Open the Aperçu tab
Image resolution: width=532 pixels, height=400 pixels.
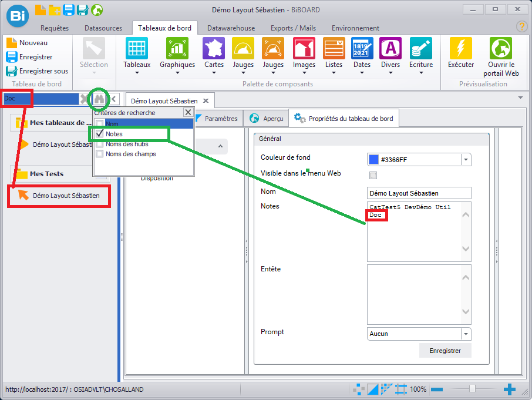[x=267, y=119]
